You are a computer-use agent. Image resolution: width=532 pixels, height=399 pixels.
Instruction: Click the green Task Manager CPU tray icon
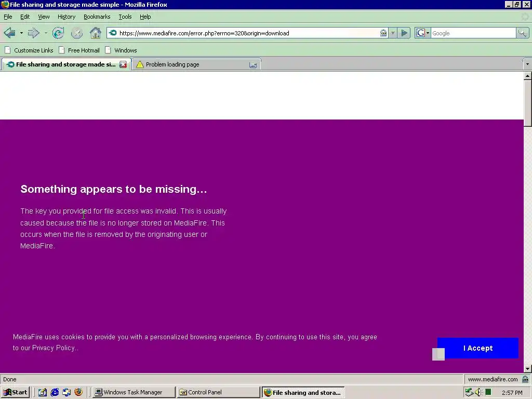[x=488, y=392]
